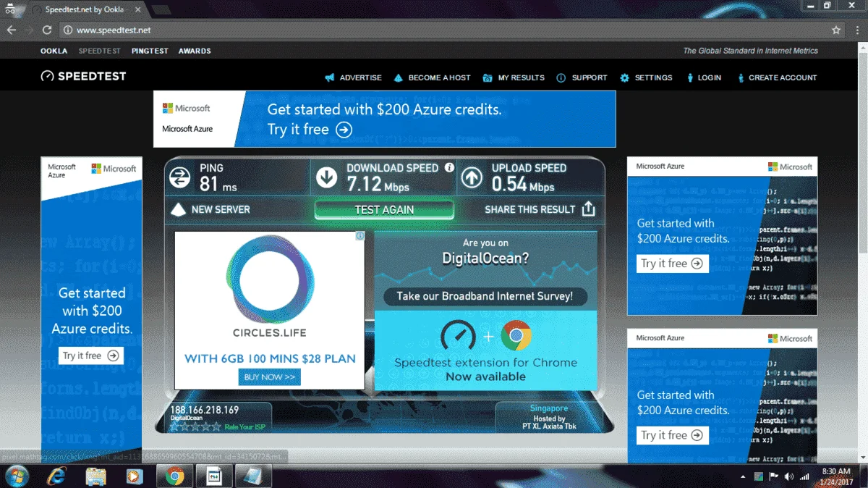
Task: Click the gear icon beside Settings
Action: [x=624, y=77]
